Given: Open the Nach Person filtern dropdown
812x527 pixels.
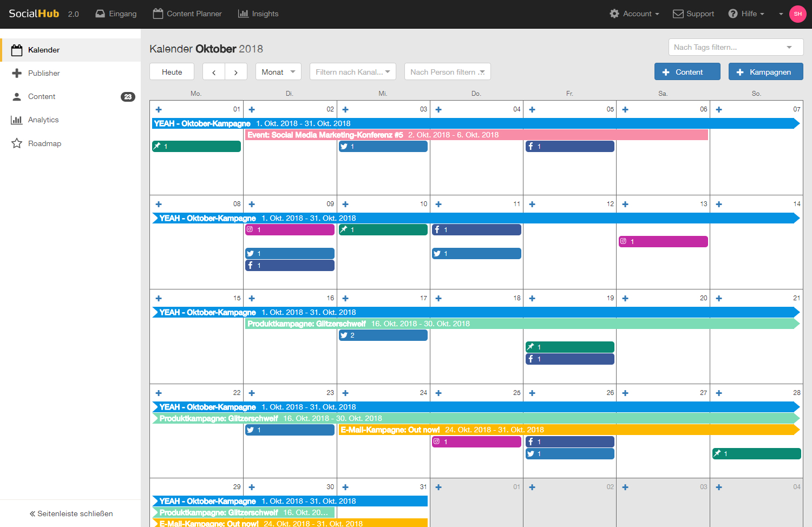Looking at the screenshot, I should coord(448,72).
